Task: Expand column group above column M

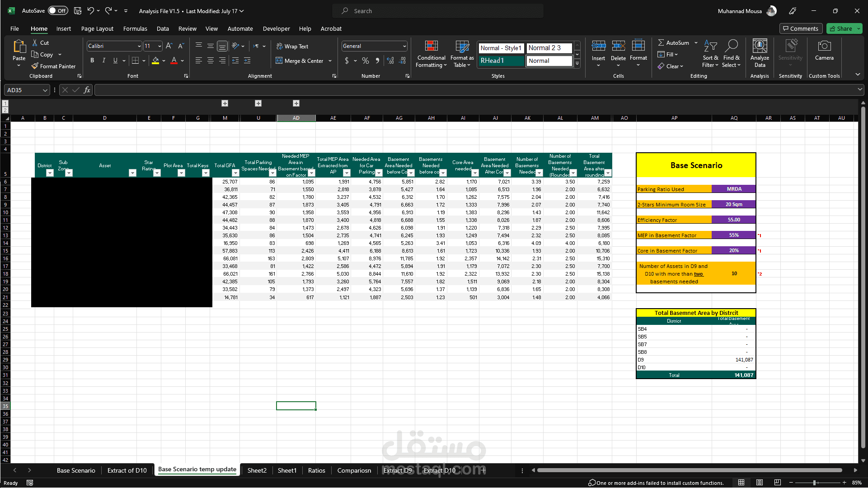Action: point(225,103)
